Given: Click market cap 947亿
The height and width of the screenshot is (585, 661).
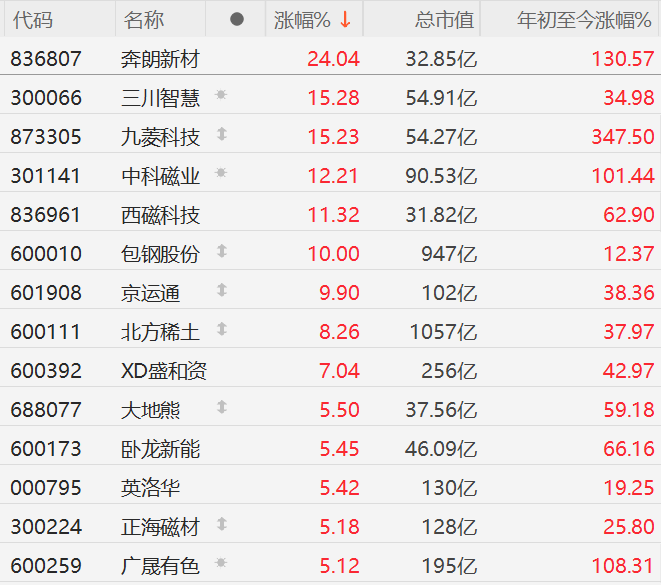Looking at the screenshot, I should pyautogui.click(x=449, y=254).
